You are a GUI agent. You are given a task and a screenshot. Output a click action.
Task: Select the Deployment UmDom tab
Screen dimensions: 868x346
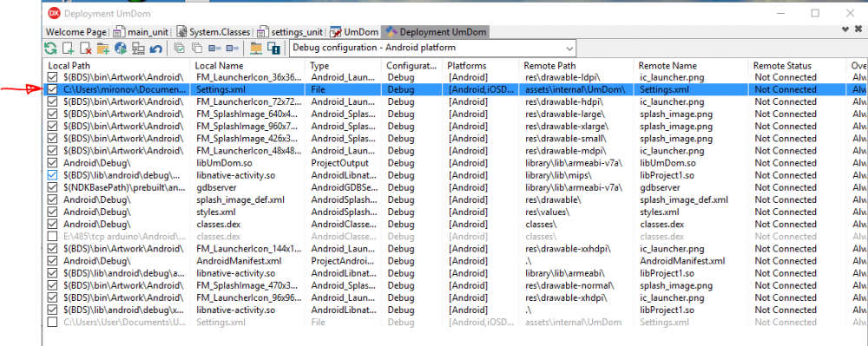(436, 32)
